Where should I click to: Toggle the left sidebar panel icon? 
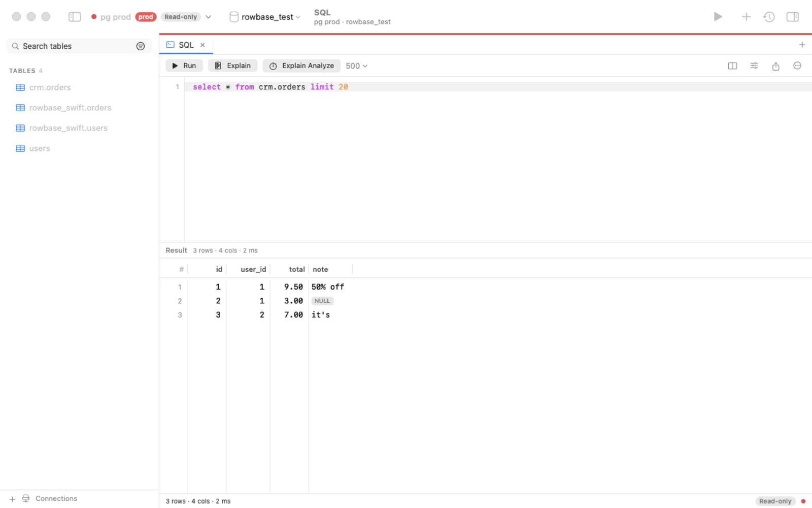(75, 17)
